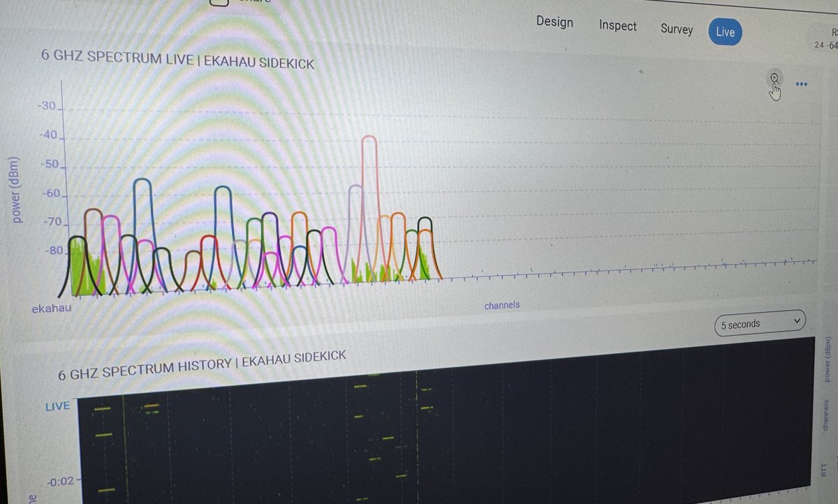The image size is (838, 504).
Task: Click the blue Live pill icon in the navigation
Action: coord(725,32)
